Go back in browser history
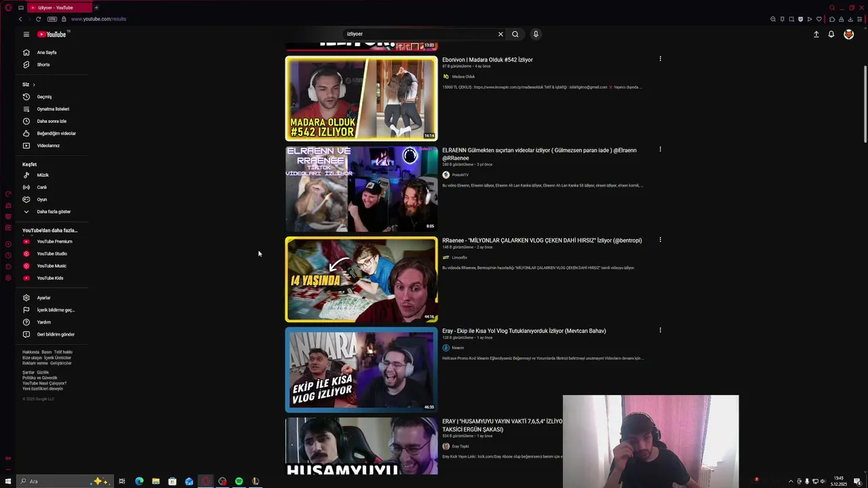The image size is (868, 488). click(20, 19)
